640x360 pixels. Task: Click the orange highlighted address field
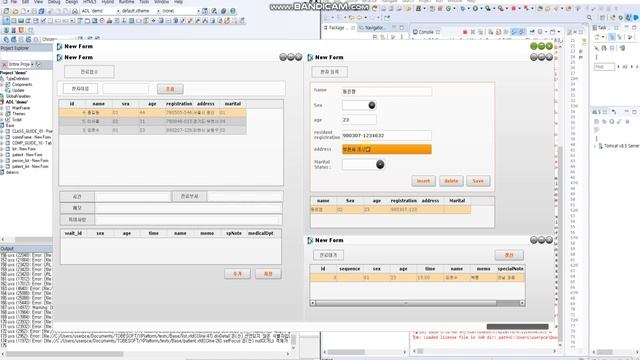click(x=387, y=149)
